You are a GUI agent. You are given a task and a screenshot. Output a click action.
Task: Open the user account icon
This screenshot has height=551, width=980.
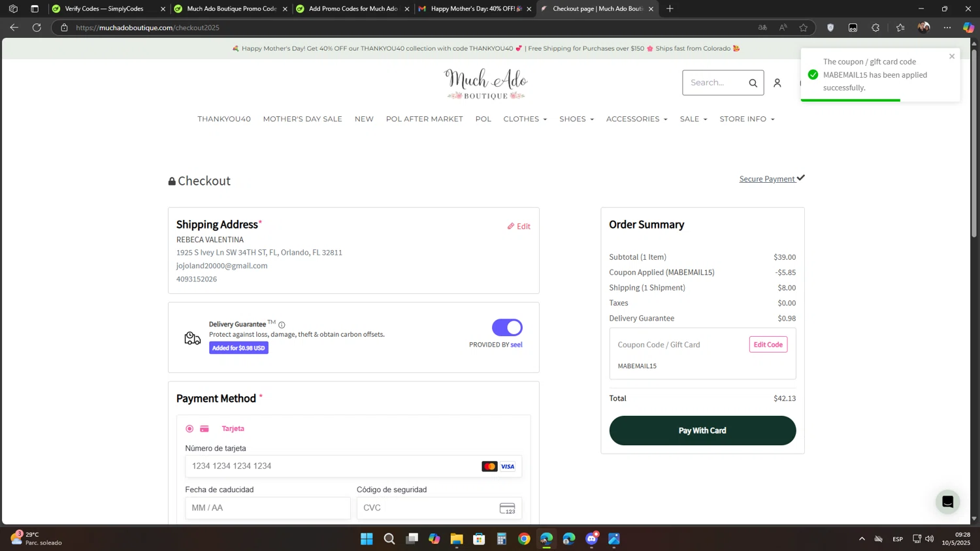[x=777, y=83]
